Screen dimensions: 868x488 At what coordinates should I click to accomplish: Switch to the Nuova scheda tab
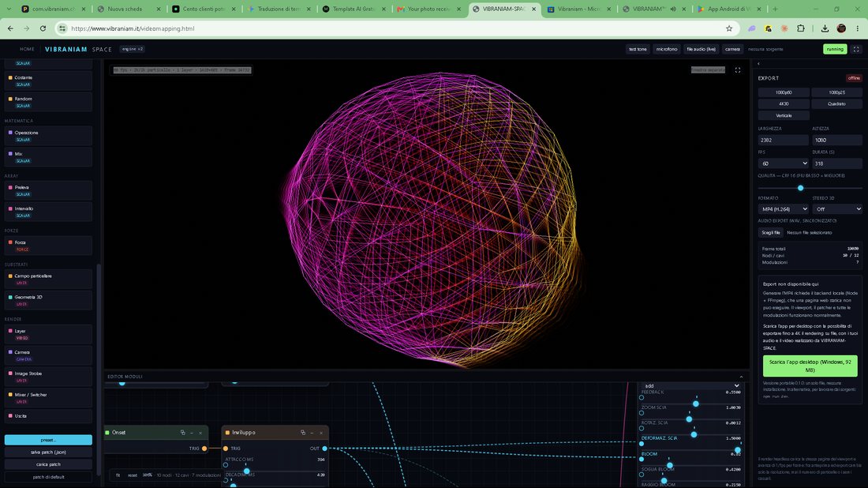125,9
